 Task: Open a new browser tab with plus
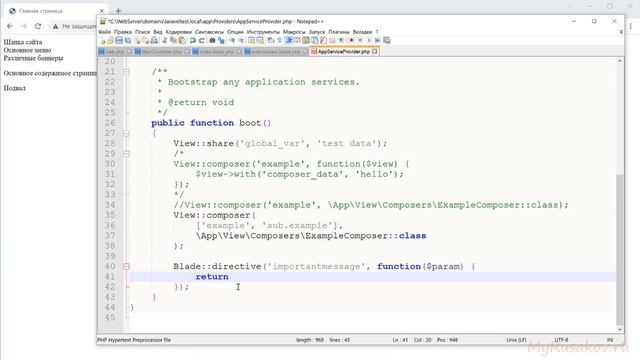point(118,11)
